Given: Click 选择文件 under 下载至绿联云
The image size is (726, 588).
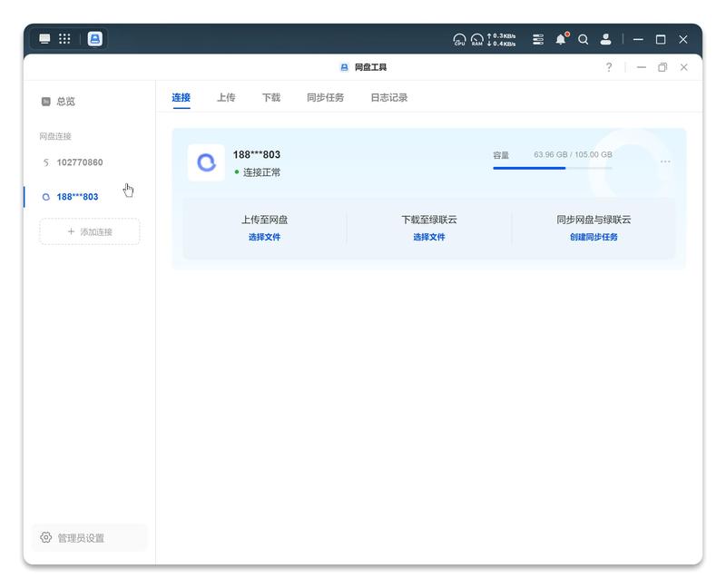Looking at the screenshot, I should (x=429, y=237).
